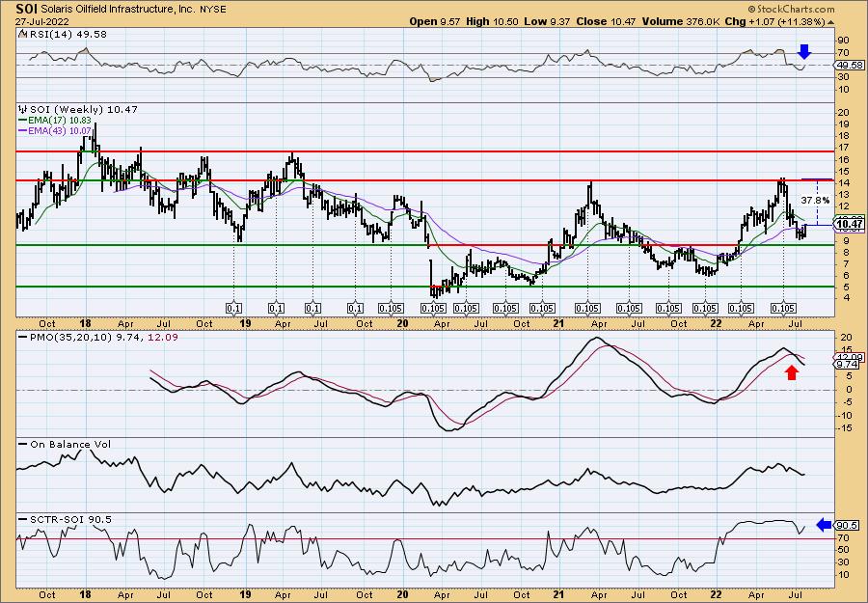The width and height of the screenshot is (868, 603).
Task: Click the 49.58 RSI value tag on axis
Action: 849,66
